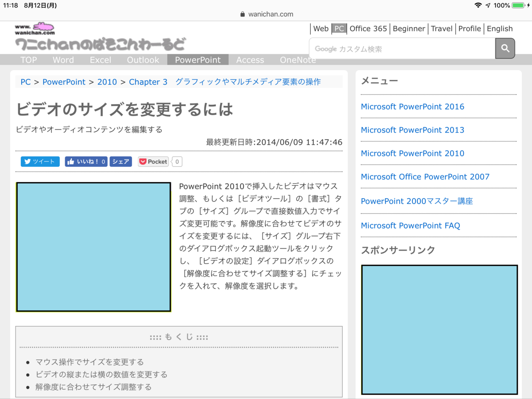Click subtitle ビデオやオーディオコンテンツを編集する

tap(89, 129)
